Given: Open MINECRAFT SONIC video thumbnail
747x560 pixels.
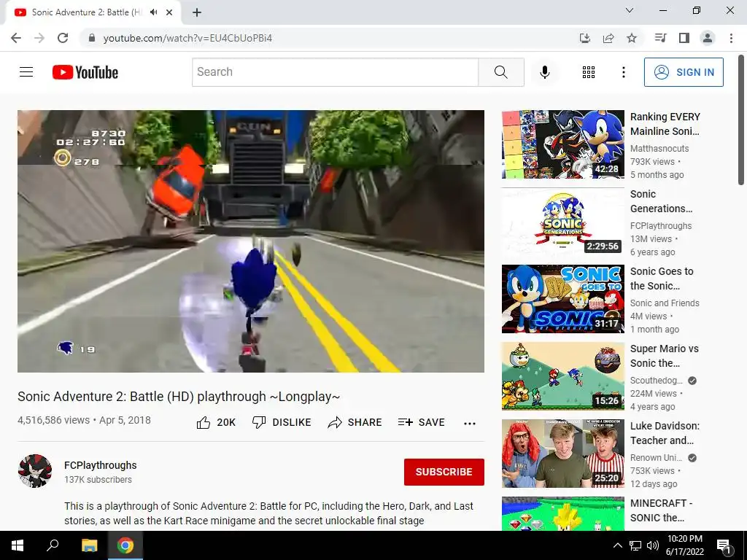Looking at the screenshot, I should [x=563, y=514].
